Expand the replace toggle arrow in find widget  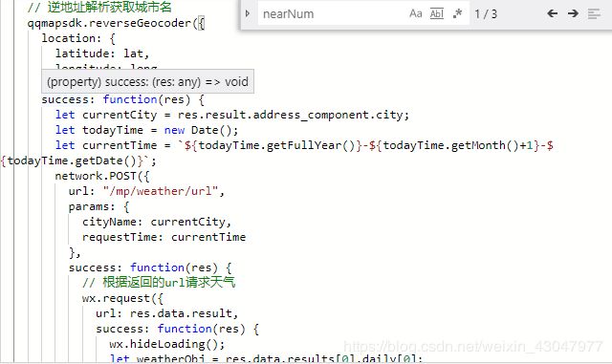[248, 13]
